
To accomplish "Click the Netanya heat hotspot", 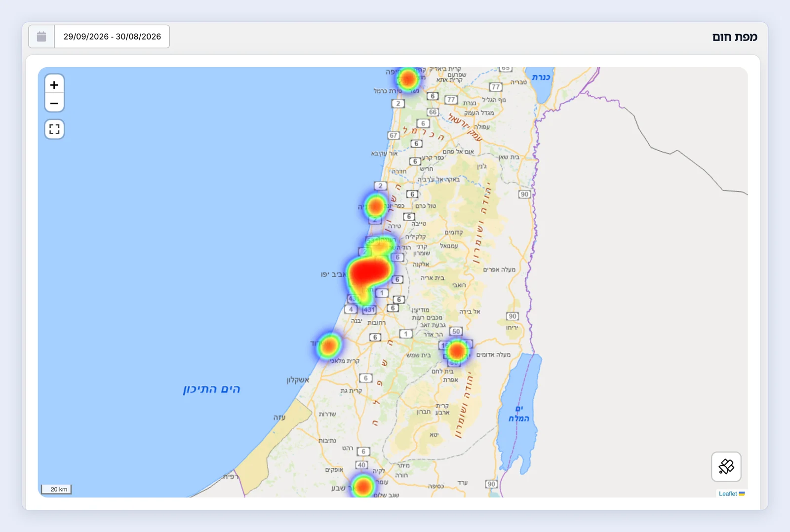I will [376, 206].
